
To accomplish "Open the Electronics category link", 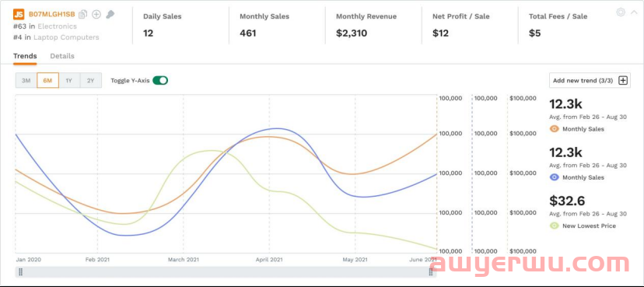I will pyautogui.click(x=57, y=26).
